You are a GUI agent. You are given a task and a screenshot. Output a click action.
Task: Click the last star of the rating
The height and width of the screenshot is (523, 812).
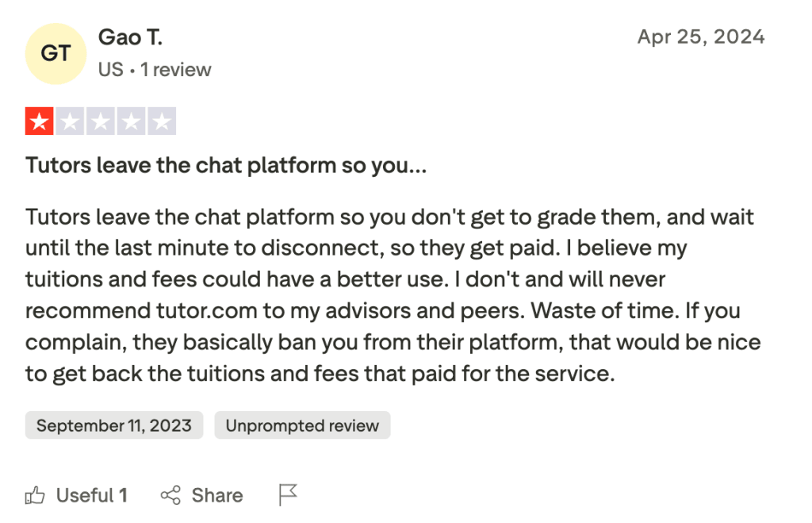(x=163, y=121)
